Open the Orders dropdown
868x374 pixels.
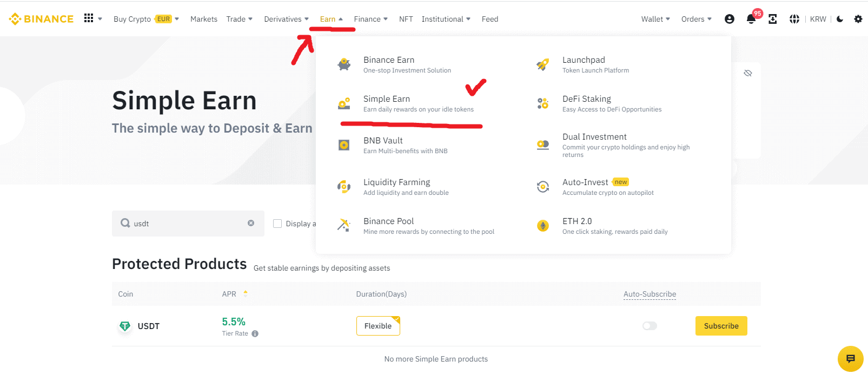point(696,19)
